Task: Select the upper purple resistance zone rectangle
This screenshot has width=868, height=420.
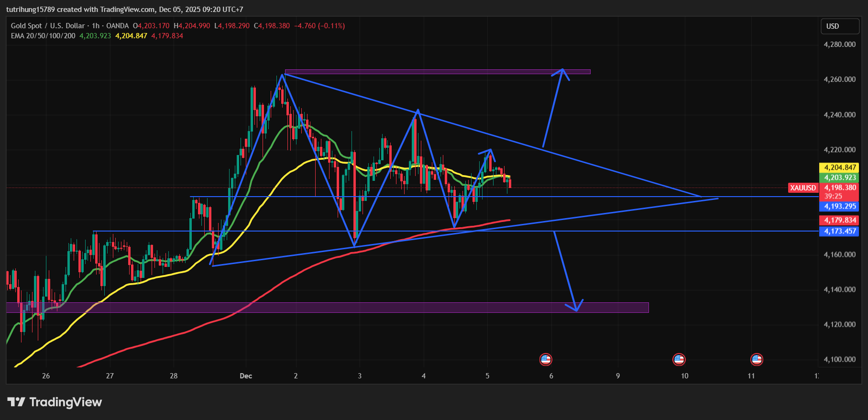Action: [437, 72]
